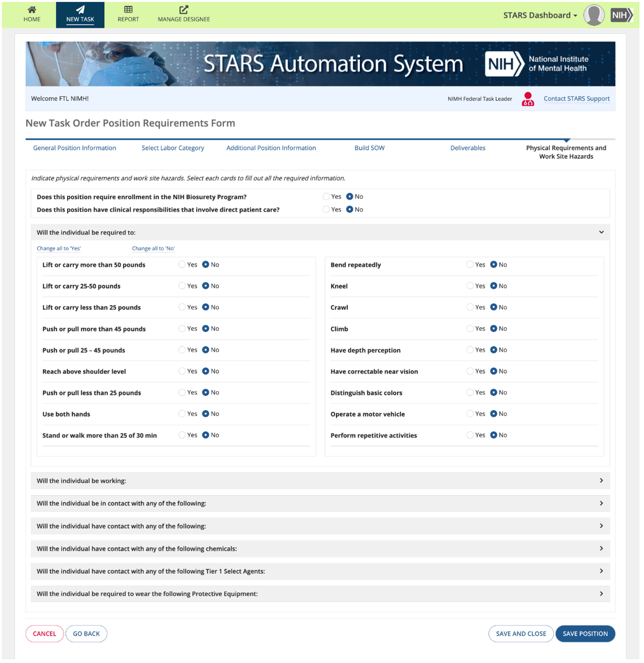644x663 pixels.
Task: Click the red support agent icon
Action: point(528,99)
